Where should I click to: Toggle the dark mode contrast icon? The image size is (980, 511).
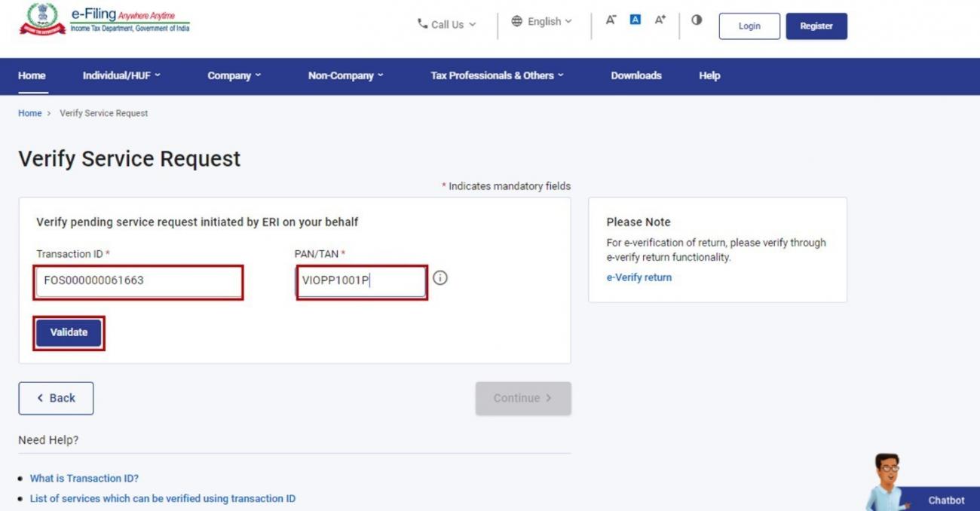click(x=696, y=20)
